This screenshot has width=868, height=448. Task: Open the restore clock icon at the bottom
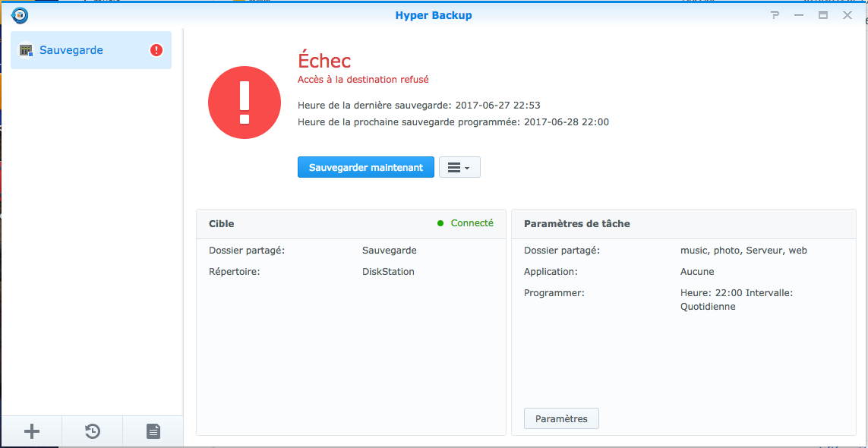93,431
